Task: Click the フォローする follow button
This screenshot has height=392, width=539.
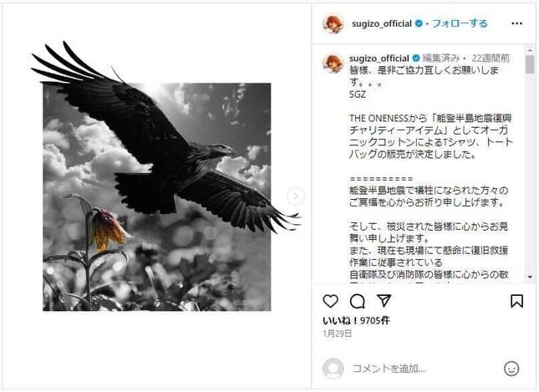Action: (x=460, y=23)
